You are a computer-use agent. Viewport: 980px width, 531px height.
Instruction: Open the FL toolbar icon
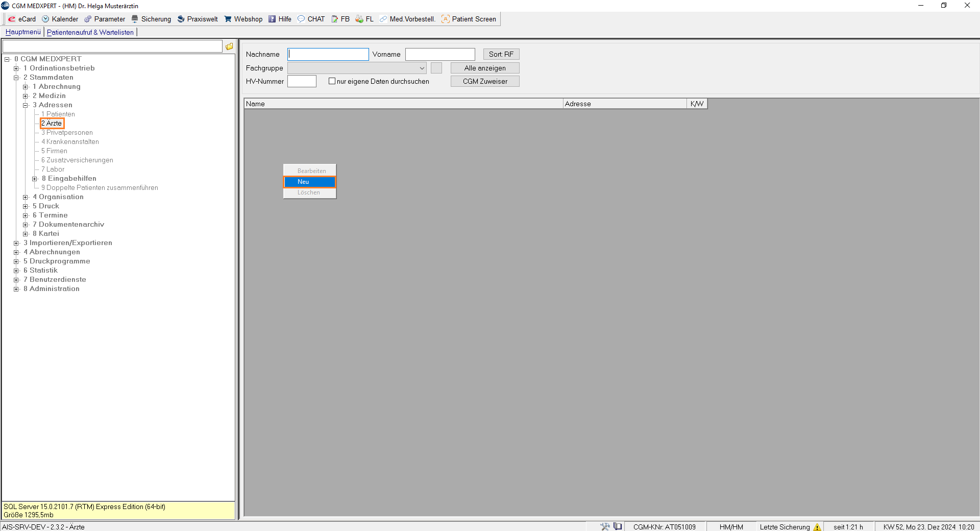359,19
